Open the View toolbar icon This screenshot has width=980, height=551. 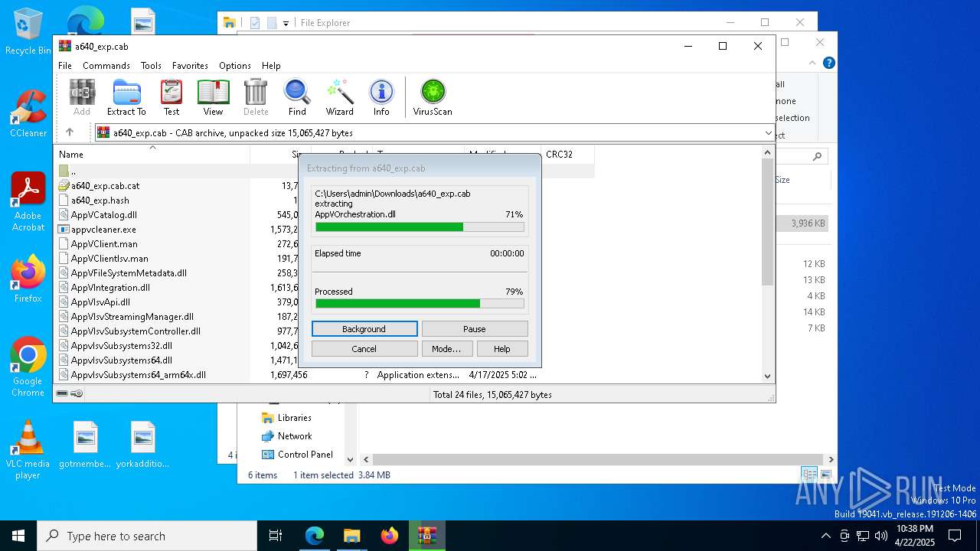click(x=213, y=97)
